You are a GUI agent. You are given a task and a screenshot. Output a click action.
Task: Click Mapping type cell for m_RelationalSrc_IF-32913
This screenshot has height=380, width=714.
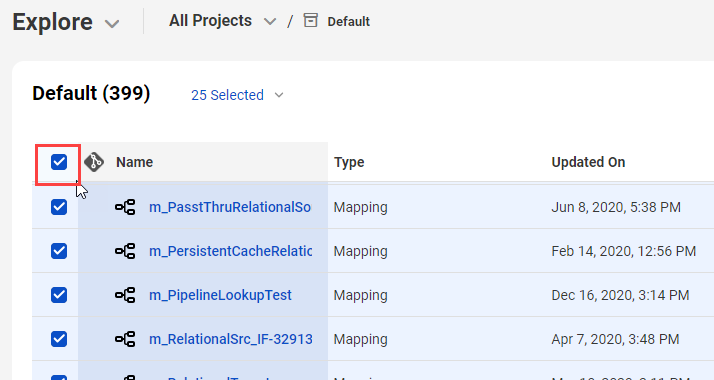tap(361, 339)
